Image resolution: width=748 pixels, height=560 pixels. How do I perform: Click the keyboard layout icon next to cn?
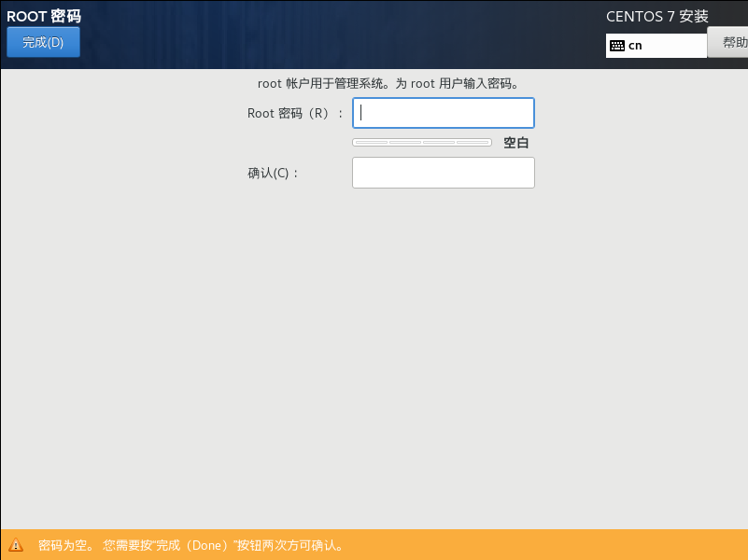click(x=617, y=46)
